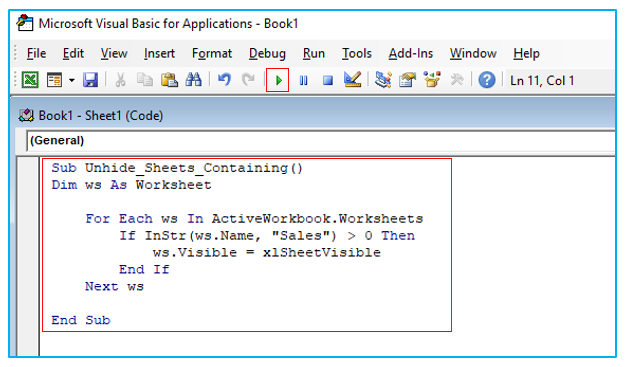The width and height of the screenshot is (625, 367).
Task: Click the End Sub line
Action: pos(81,320)
